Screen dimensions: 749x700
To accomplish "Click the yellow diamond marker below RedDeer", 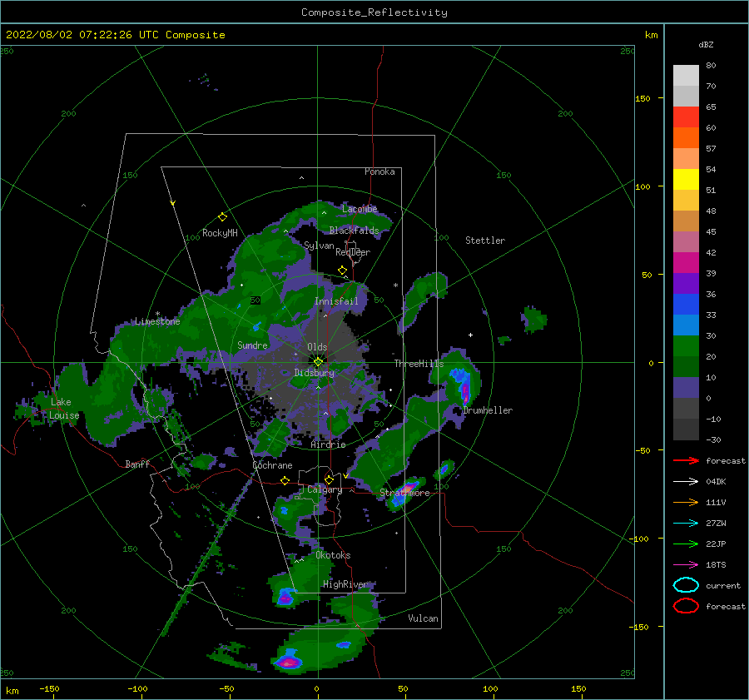I will [343, 271].
